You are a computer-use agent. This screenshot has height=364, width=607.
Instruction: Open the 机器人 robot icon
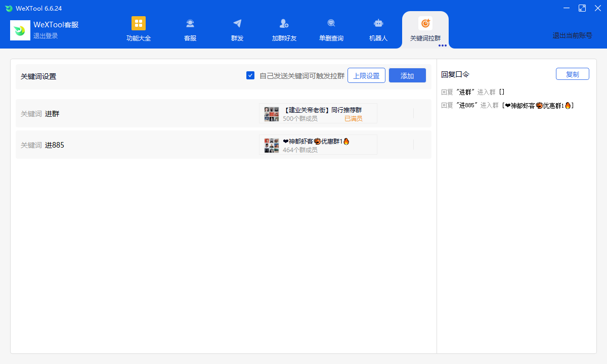(x=378, y=23)
